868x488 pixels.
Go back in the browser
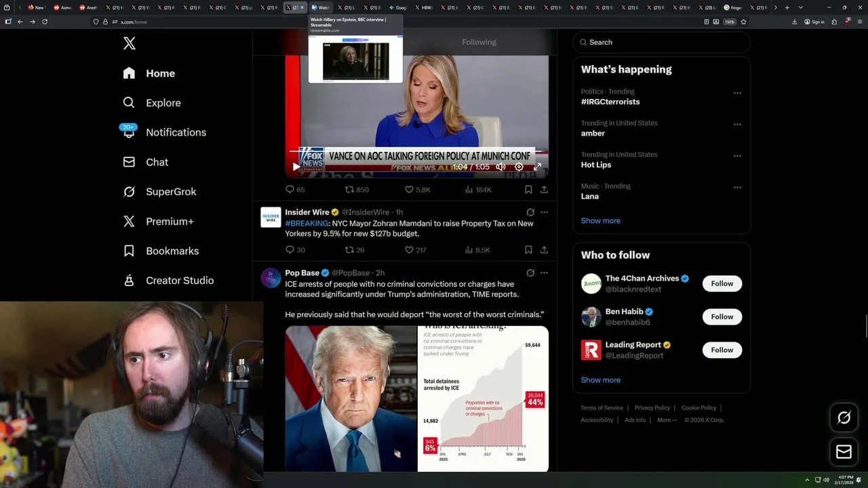tap(20, 22)
